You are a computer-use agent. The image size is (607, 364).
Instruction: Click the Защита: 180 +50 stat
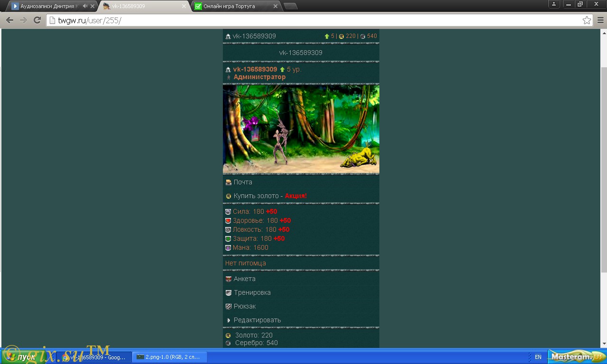click(x=259, y=238)
